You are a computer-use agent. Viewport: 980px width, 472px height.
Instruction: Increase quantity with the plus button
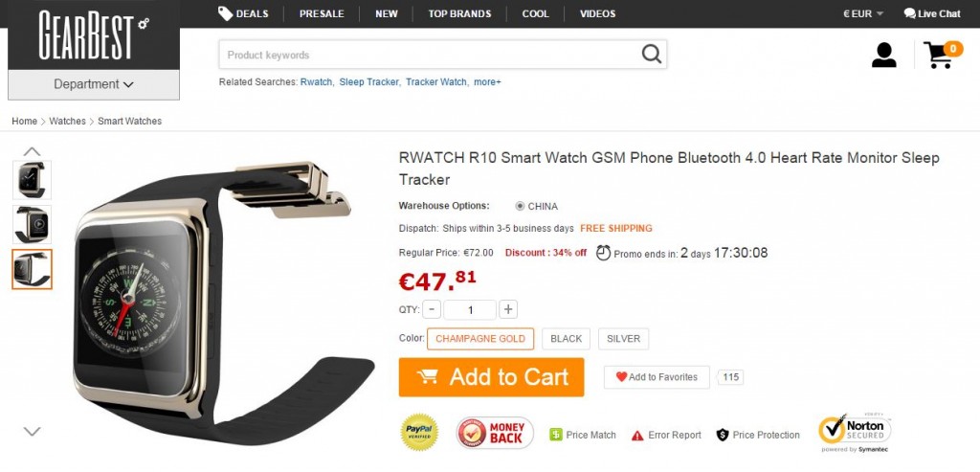508,309
